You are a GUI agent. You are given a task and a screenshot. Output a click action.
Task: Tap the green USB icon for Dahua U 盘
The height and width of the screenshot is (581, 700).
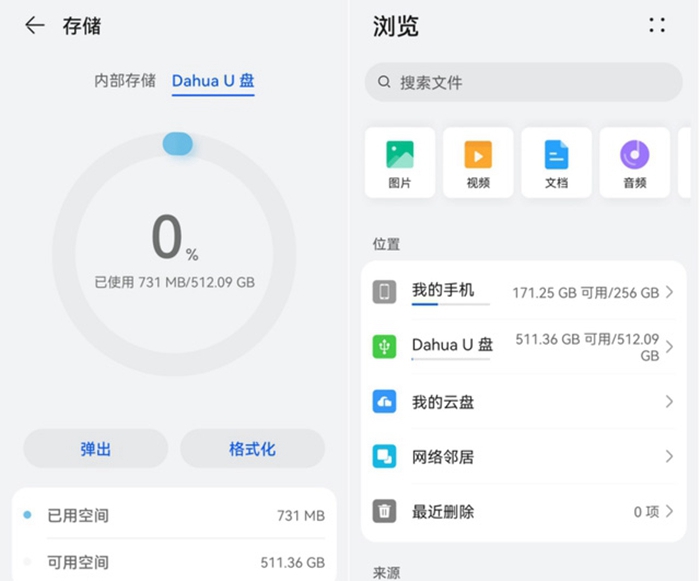tap(384, 347)
